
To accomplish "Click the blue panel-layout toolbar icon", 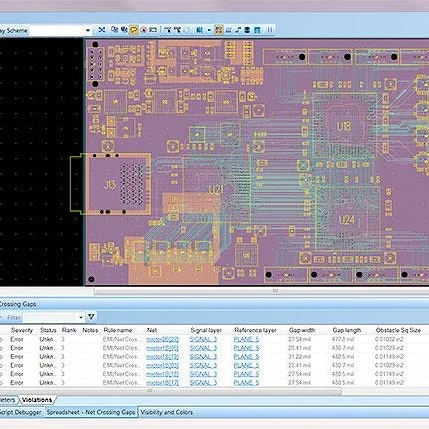I will pyautogui.click(x=257, y=30).
